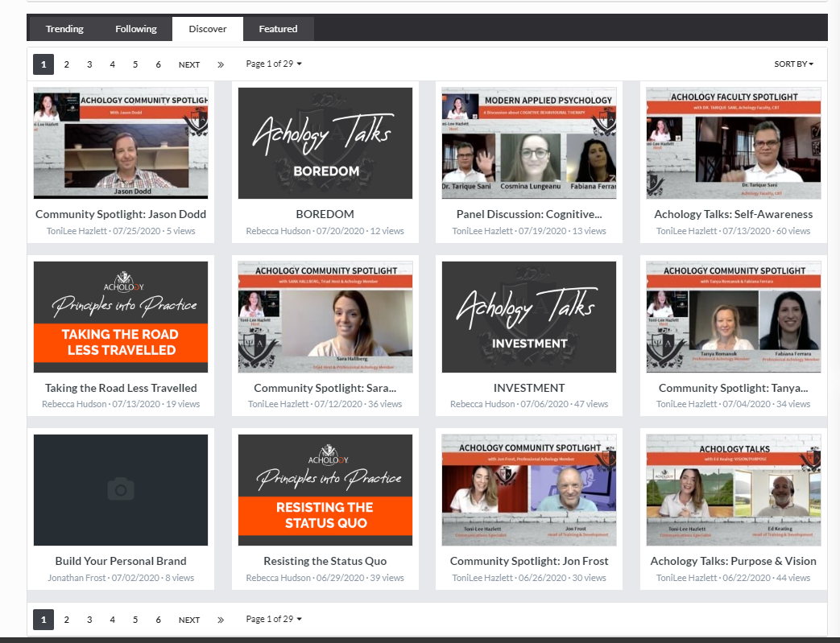
Task: Go to page 4 in top pagination
Action: [113, 64]
